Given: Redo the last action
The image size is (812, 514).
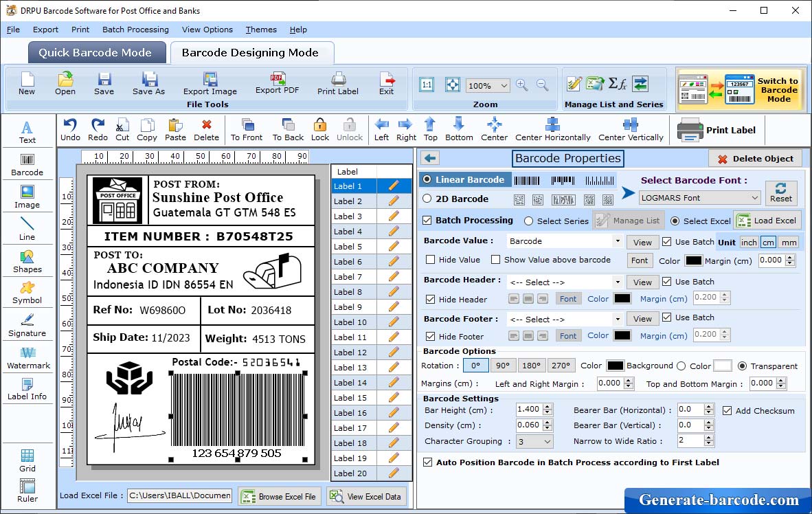Looking at the screenshot, I should (98, 130).
